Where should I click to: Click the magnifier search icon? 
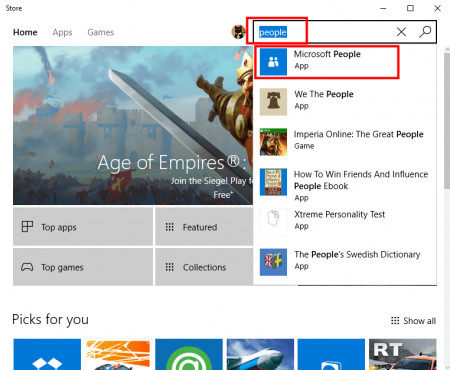pos(425,32)
